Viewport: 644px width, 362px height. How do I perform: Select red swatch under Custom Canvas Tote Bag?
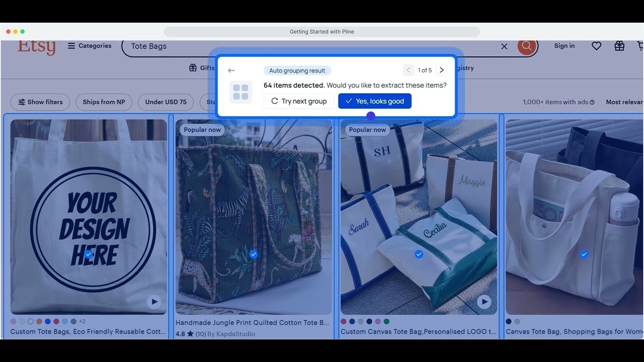pyautogui.click(x=344, y=321)
